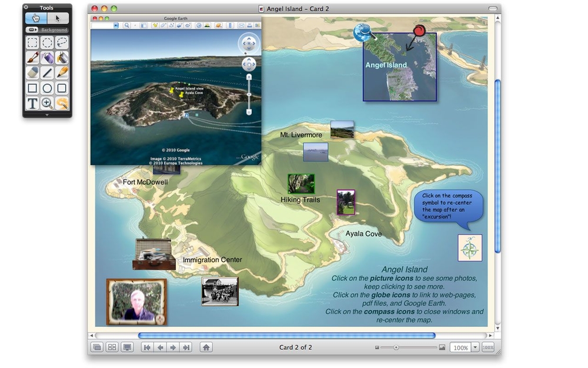Open the card grid storyboard view
Viewport: 588px width, 368px height.
[x=112, y=347]
